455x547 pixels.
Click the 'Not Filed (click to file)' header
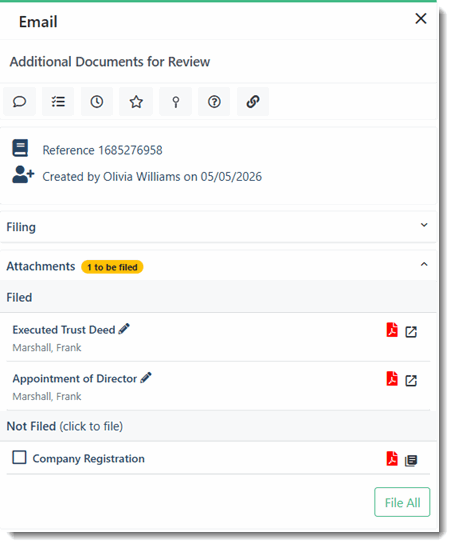65,426
